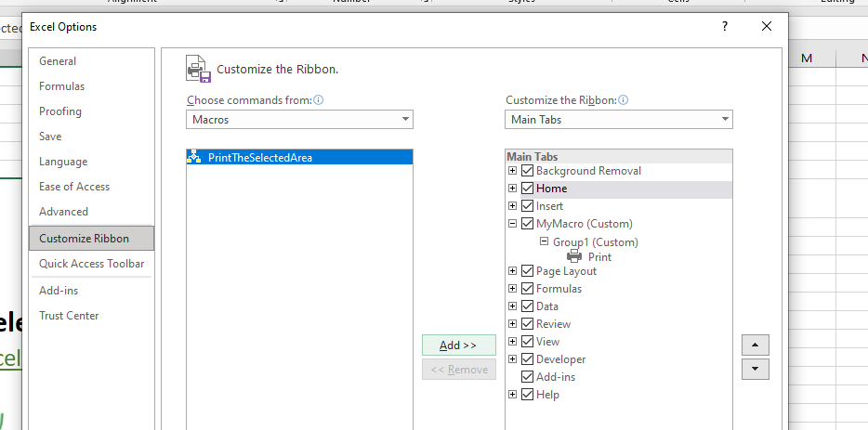Open the Choose commands from Macros dropdown

[x=299, y=120]
